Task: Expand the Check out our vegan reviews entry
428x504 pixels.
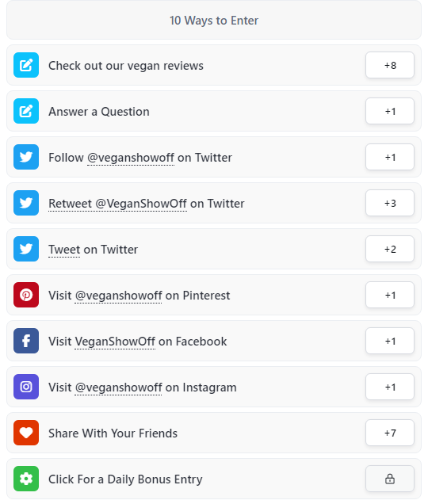Action: click(x=214, y=65)
